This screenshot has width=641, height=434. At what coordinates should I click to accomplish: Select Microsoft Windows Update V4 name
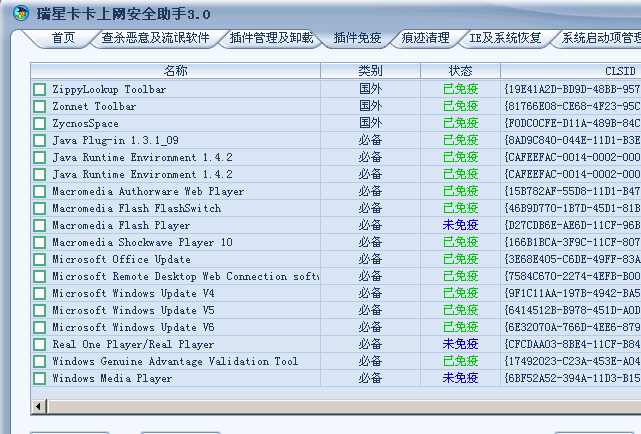pyautogui.click(x=133, y=293)
